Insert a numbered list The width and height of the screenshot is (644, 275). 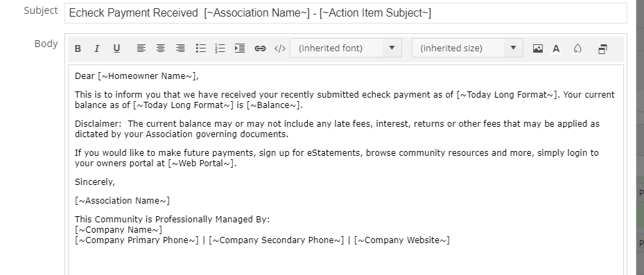[220, 48]
